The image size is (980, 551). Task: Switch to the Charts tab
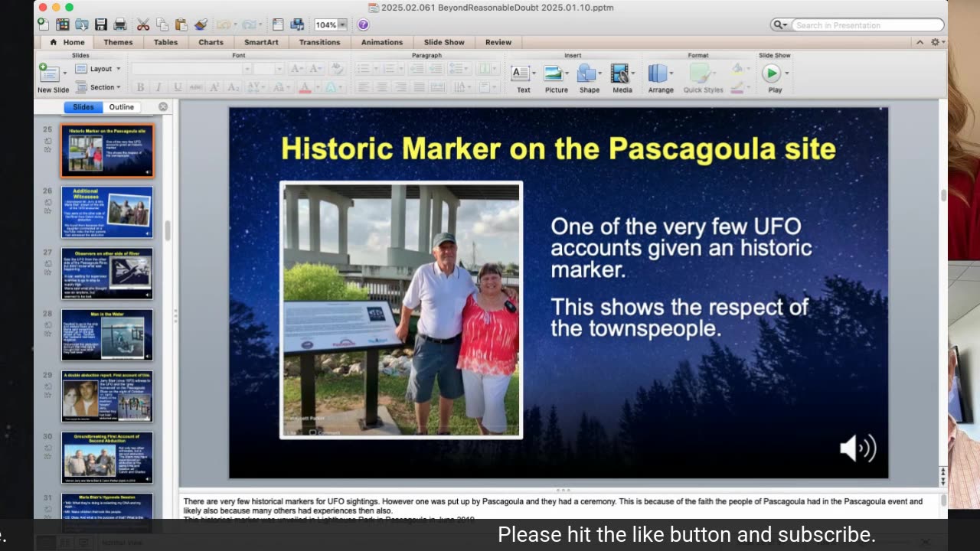(211, 42)
